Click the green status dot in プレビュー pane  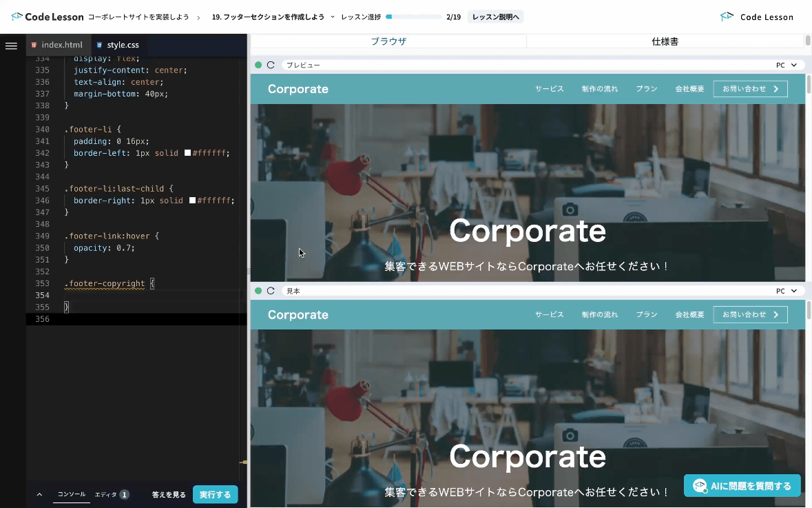coord(258,65)
